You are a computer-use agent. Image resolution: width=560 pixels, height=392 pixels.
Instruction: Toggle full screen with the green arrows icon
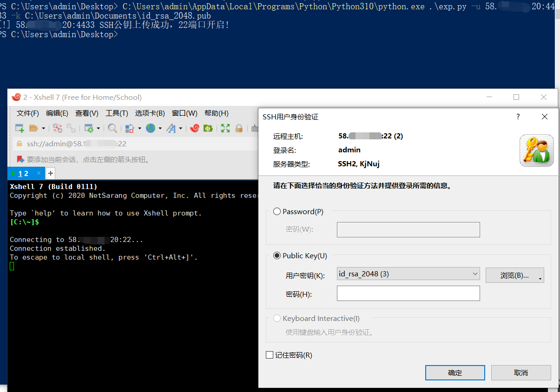[x=225, y=128]
